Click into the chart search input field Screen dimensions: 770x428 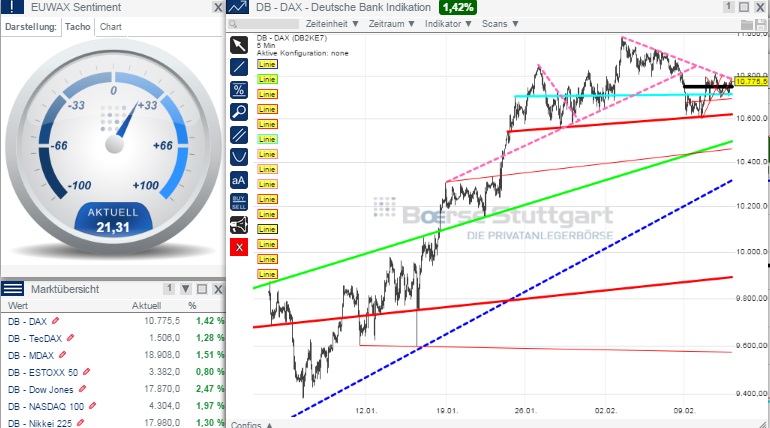[268, 24]
